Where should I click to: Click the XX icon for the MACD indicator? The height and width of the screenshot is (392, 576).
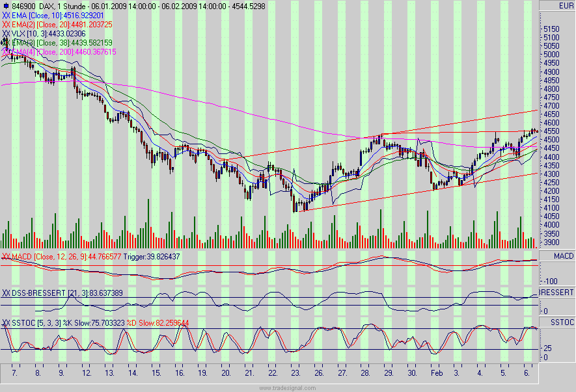pyautogui.click(x=6, y=257)
